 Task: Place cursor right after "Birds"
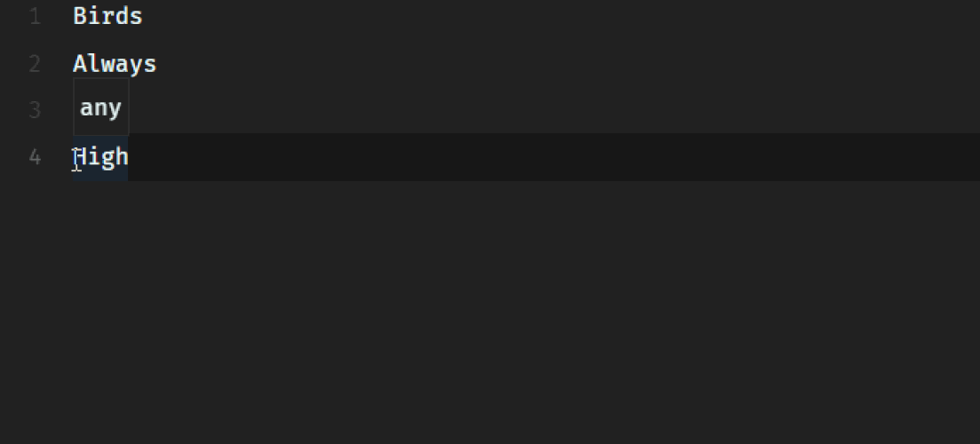143,16
